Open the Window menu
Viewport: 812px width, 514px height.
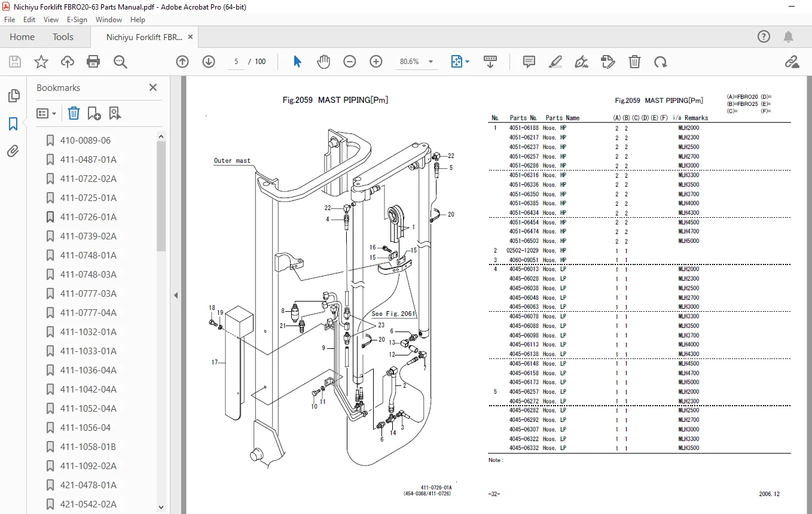(x=109, y=20)
